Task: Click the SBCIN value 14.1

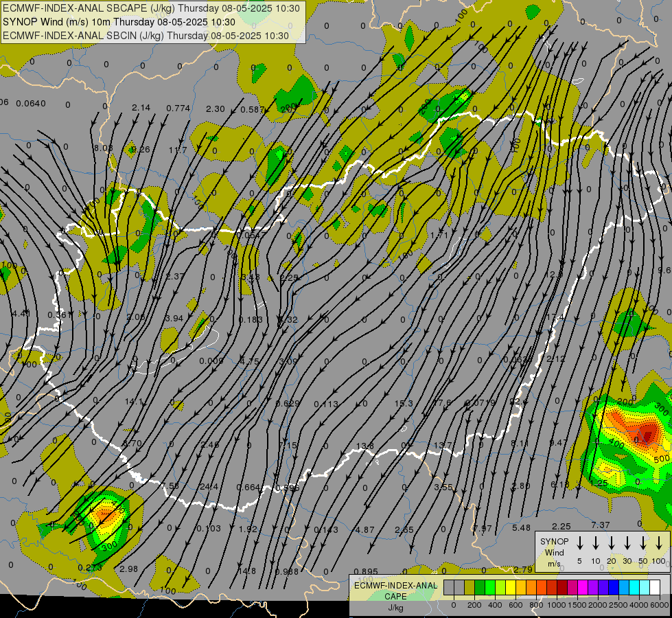Action: [134, 402]
